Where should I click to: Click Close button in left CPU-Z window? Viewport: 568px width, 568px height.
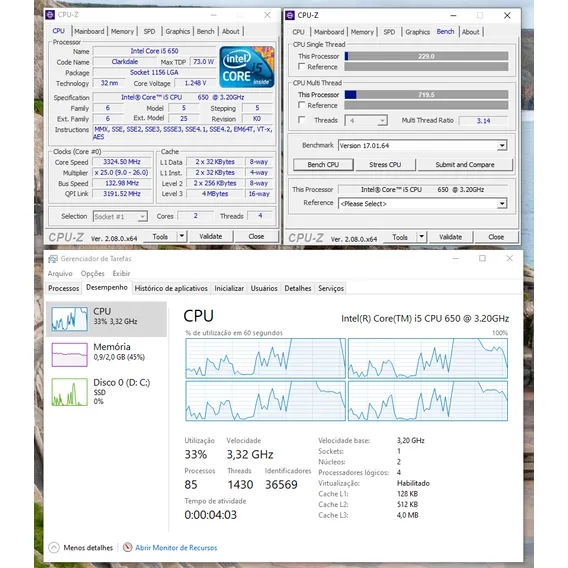coord(256,237)
